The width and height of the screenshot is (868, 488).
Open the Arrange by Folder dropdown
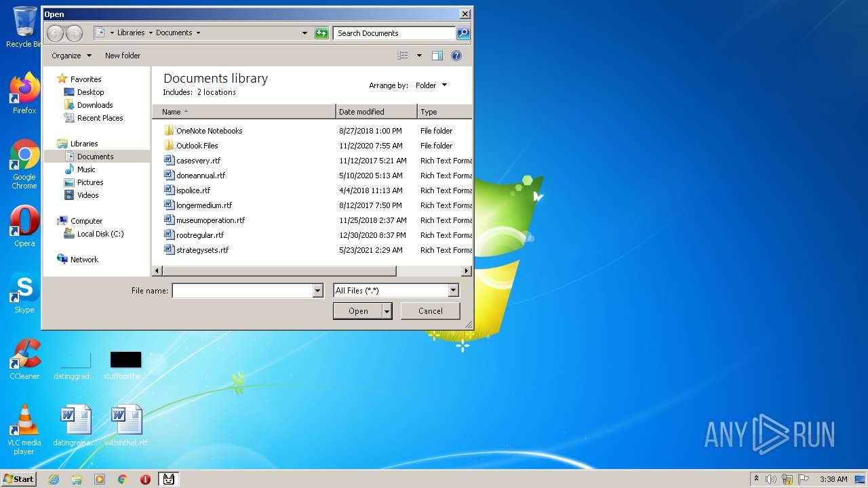[431, 85]
